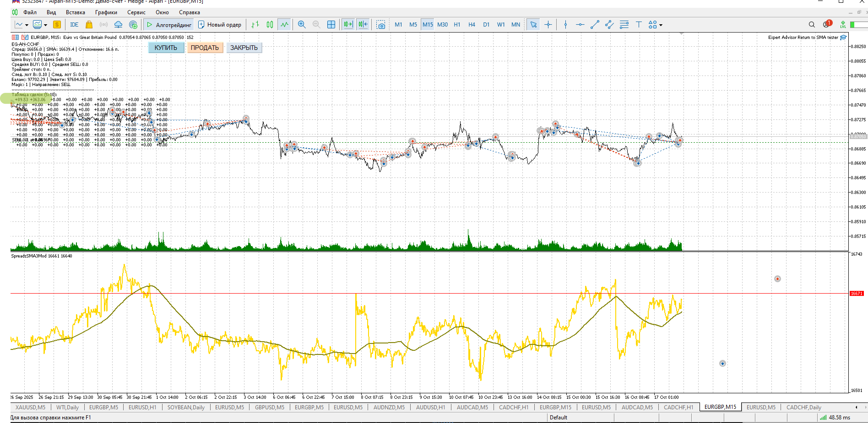Image resolution: width=868 pixels, height=423 pixels.
Task: Toggle the Алготрейдинг button
Action: click(169, 25)
